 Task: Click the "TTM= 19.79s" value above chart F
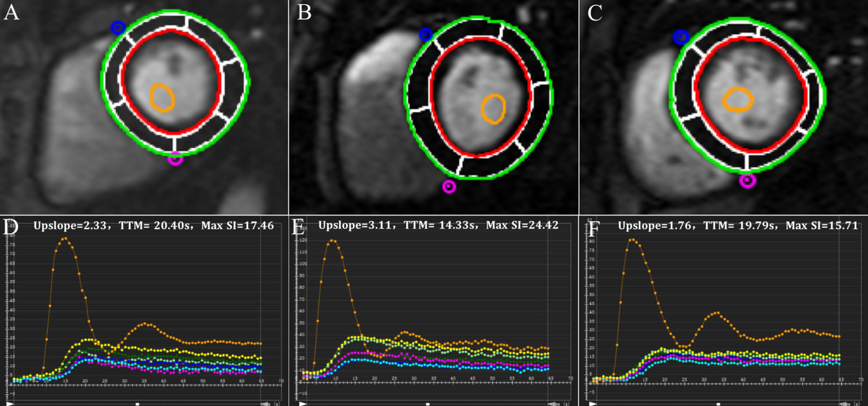coord(739,226)
